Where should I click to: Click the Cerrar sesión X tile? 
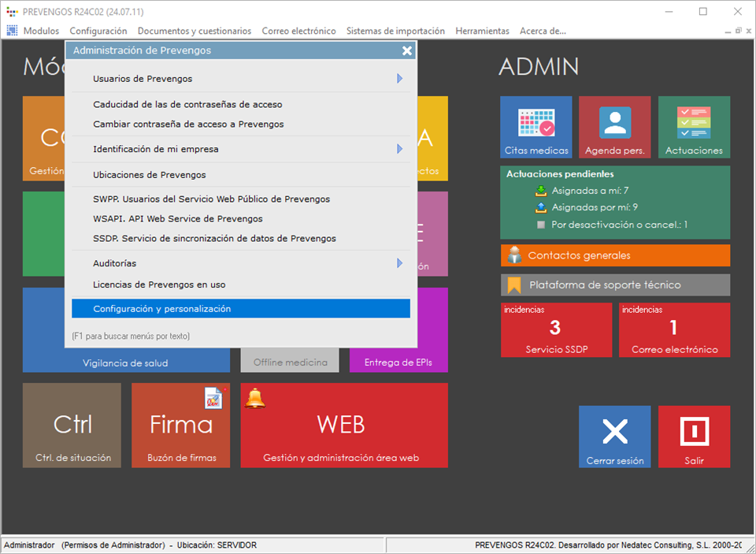pos(614,437)
